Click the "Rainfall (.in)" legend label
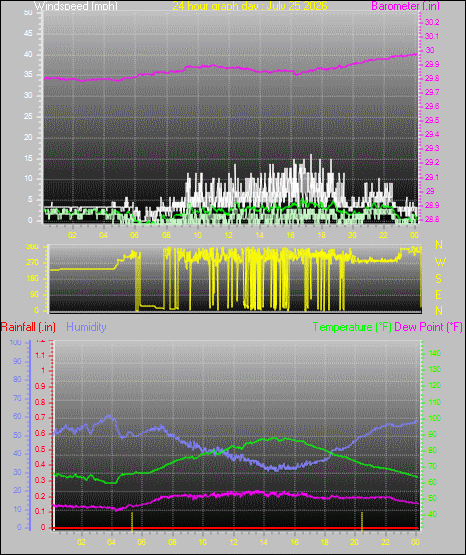 coord(28,327)
